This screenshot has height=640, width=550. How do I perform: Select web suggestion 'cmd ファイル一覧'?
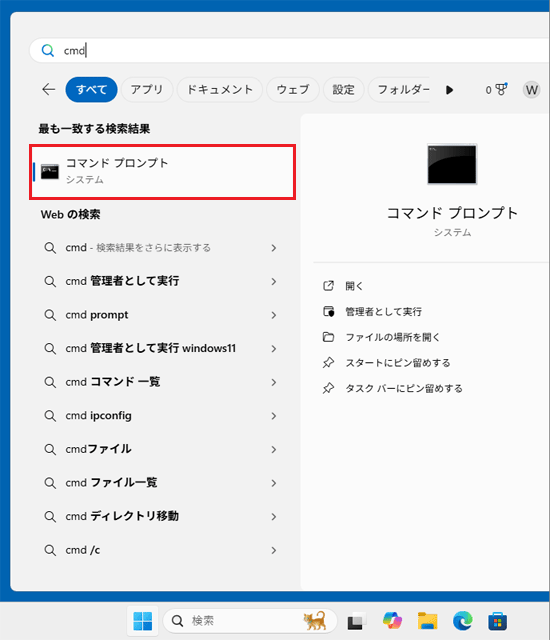point(161,483)
